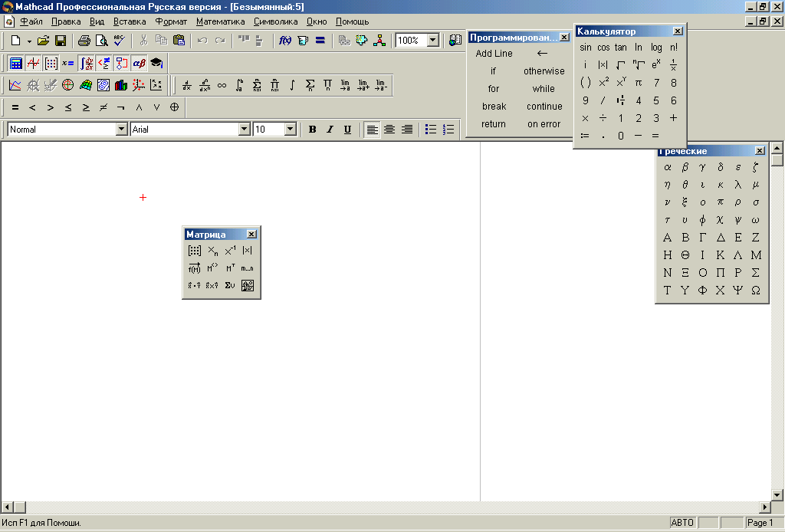Insert the less-than-or-equal operator

pos(68,107)
